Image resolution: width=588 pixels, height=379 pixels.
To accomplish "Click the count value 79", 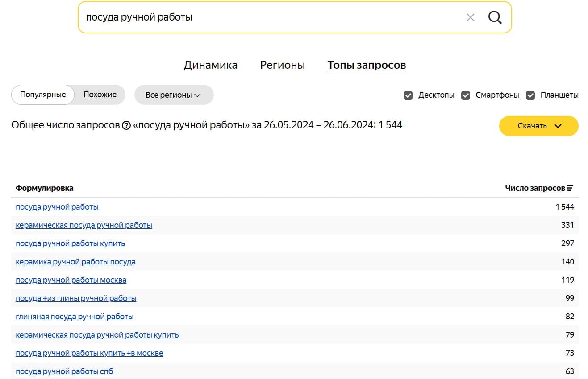I will (570, 335).
